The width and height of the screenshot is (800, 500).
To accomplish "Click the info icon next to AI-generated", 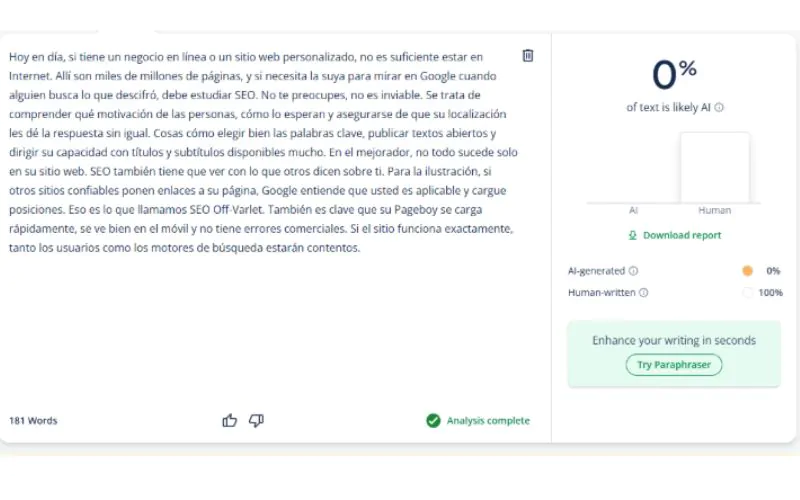I will [x=633, y=271].
